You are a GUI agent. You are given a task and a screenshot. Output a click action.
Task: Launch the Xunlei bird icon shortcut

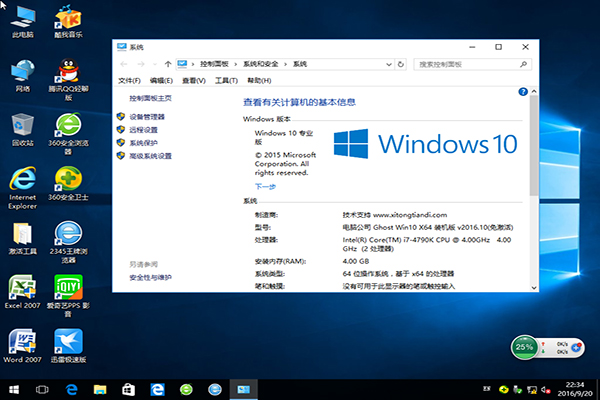[x=68, y=346]
